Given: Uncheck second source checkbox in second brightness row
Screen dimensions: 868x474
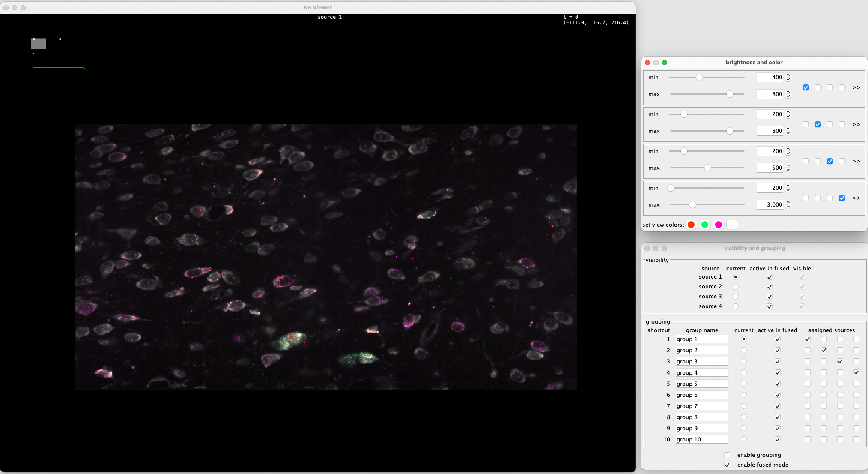Looking at the screenshot, I should point(818,124).
